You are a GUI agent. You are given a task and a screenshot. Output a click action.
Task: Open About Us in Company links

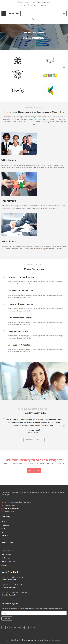(x=4, y=521)
